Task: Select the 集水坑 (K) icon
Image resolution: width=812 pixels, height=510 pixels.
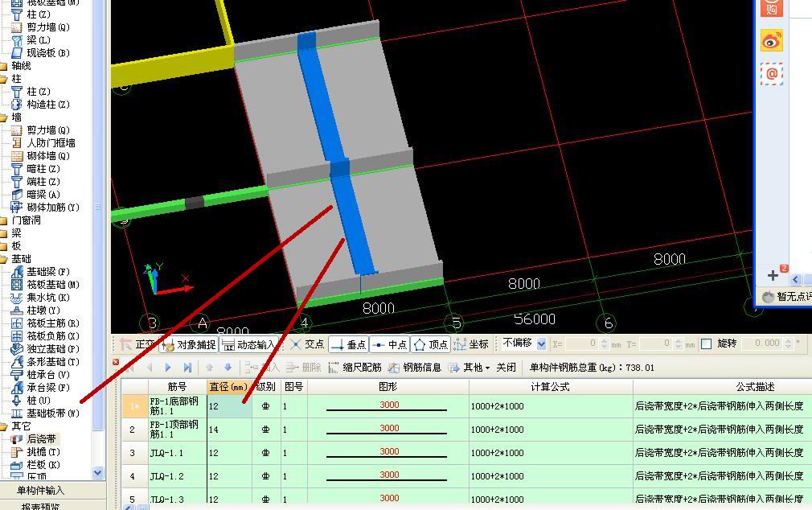Action: [x=17, y=298]
